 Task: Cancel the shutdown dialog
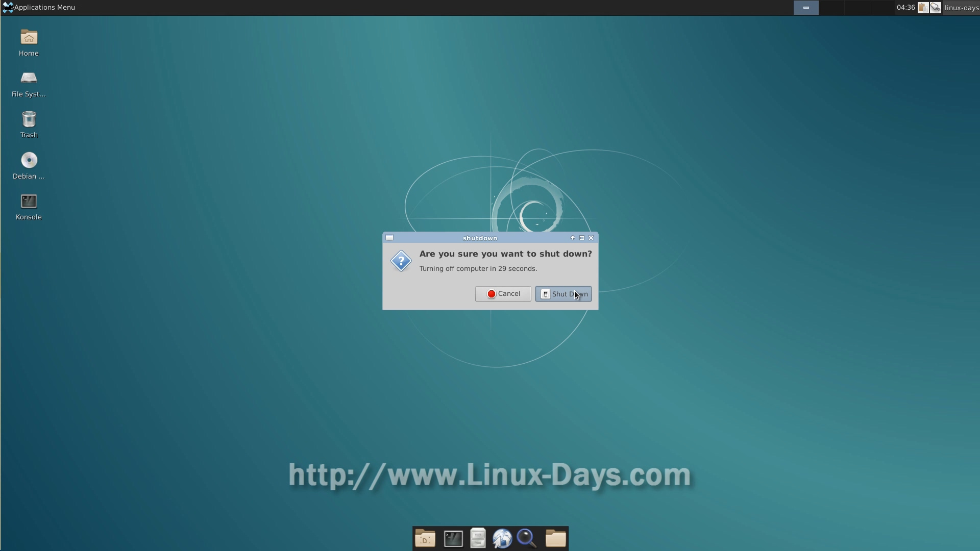tap(503, 294)
